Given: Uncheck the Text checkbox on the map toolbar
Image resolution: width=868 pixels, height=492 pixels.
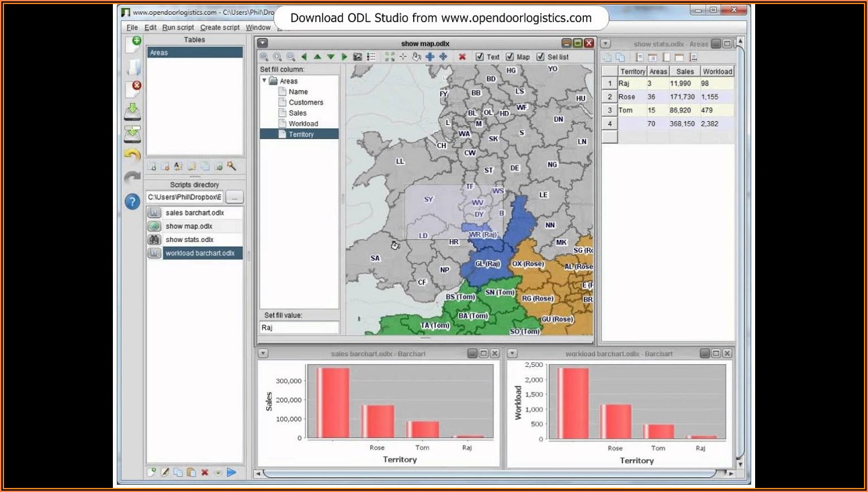Looking at the screenshot, I should (x=480, y=57).
